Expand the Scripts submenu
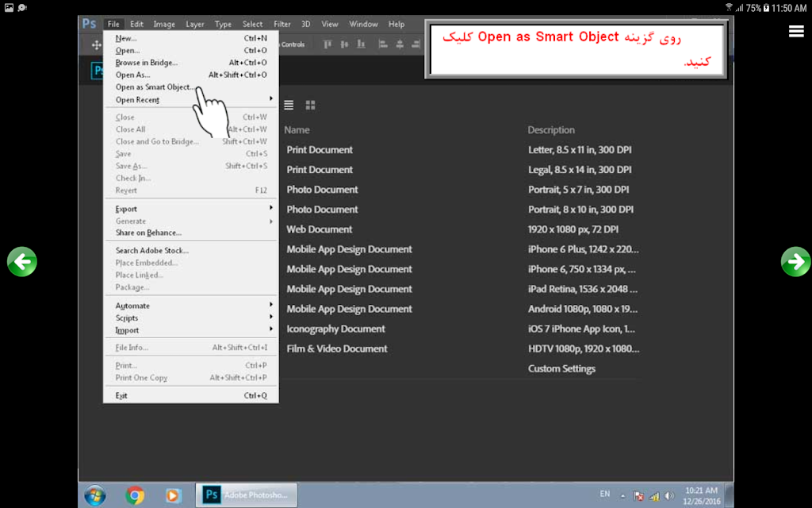Viewport: 812px width, 508px height. (x=191, y=317)
